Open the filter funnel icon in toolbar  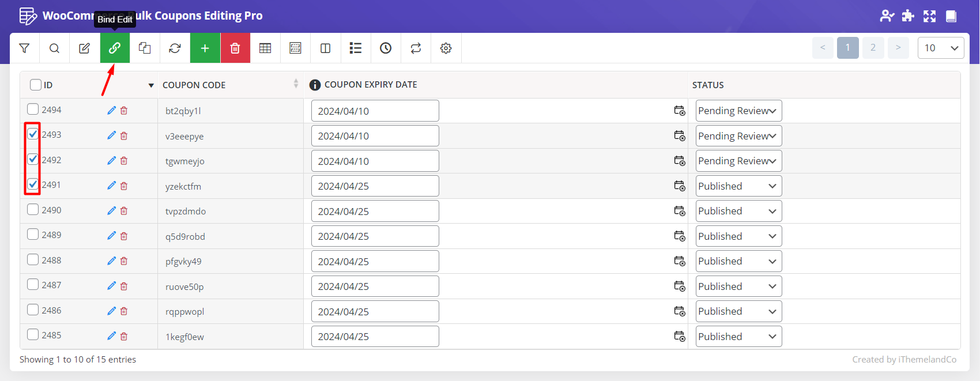pos(24,48)
